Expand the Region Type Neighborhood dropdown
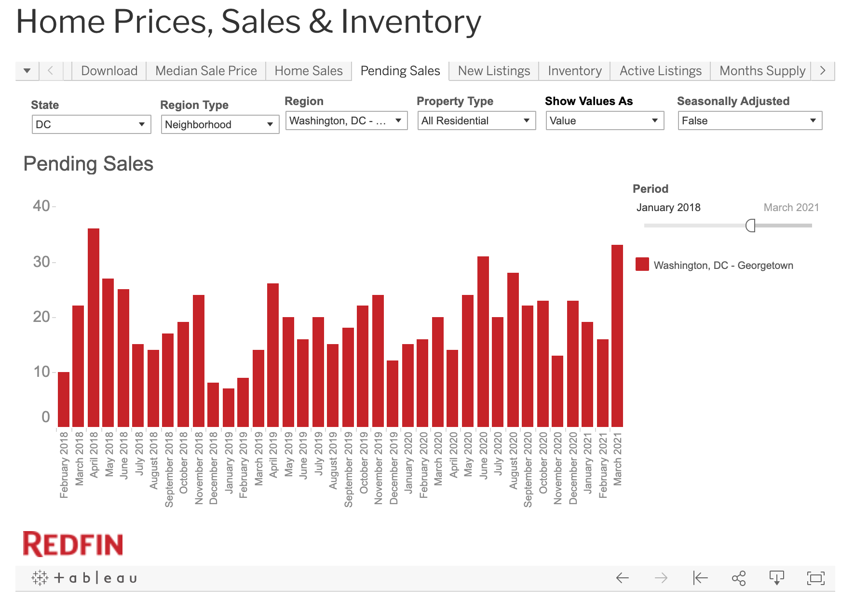 tap(220, 124)
